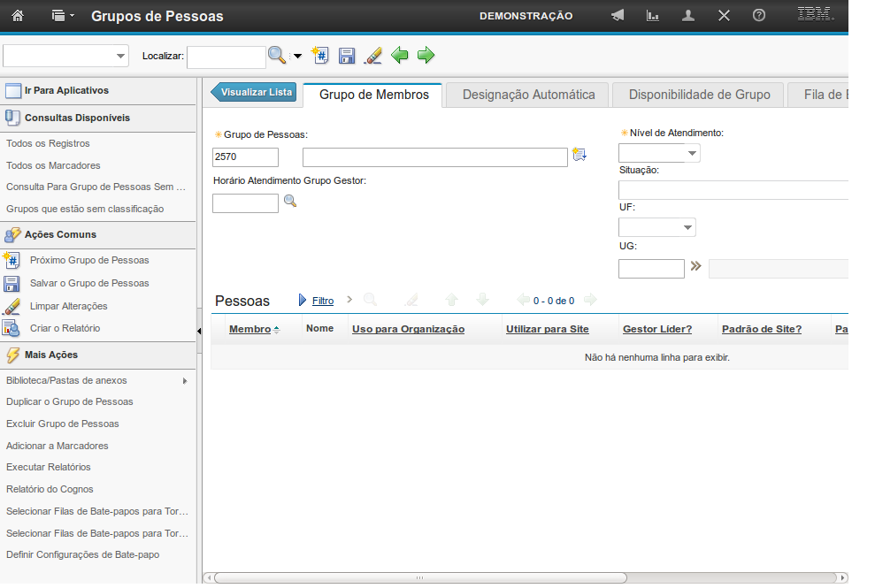Image resolution: width=875 pixels, height=588 pixels.
Task: Click the Grupo de Pessoas input field
Action: [245, 157]
